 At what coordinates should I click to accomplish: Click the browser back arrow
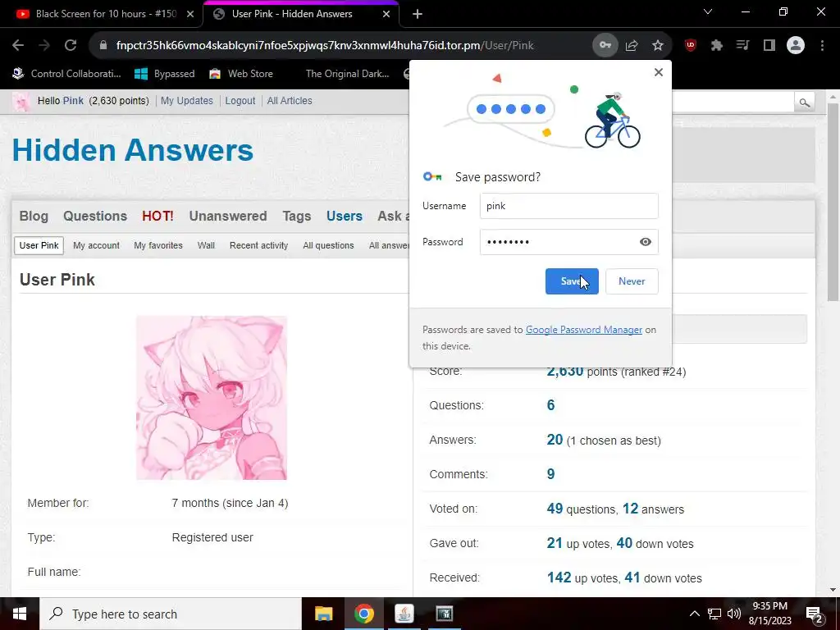pos(18,46)
